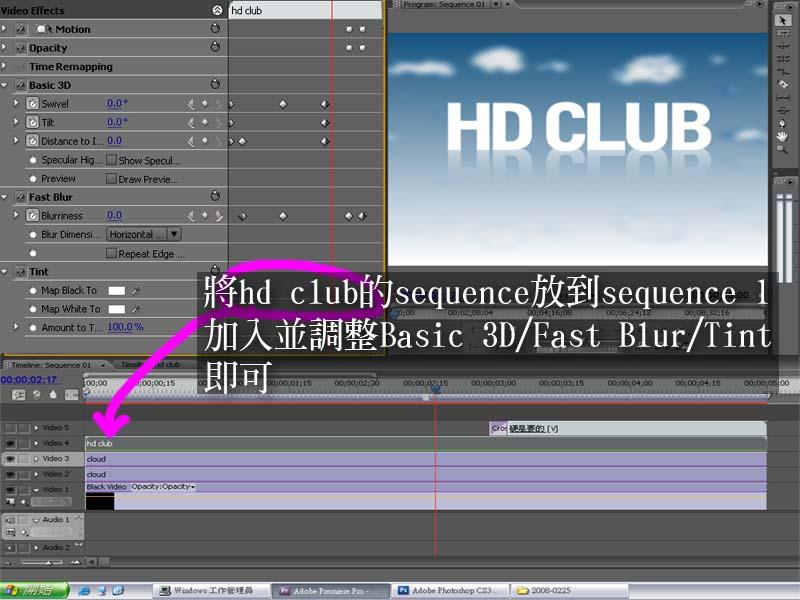The image size is (800, 600).
Task: Pick Map Black To color with eyedropper
Action: [136, 291]
